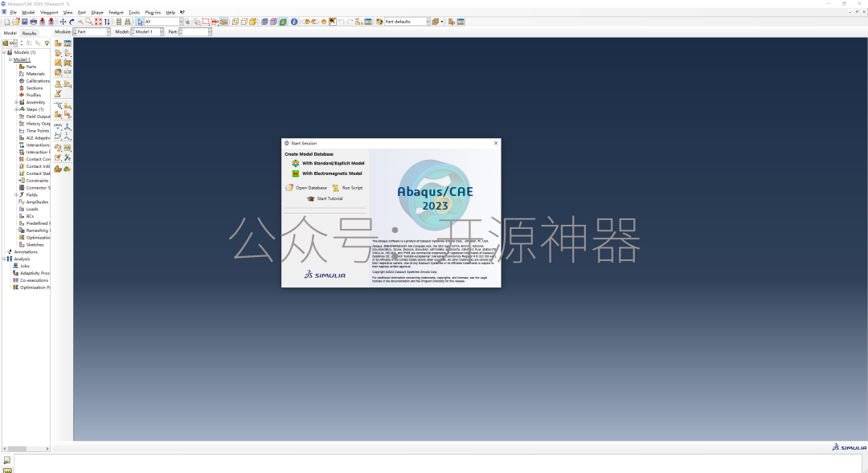Select Annotations in the model tree
Image resolution: width=868 pixels, height=473 pixels.
pyautogui.click(x=26, y=251)
